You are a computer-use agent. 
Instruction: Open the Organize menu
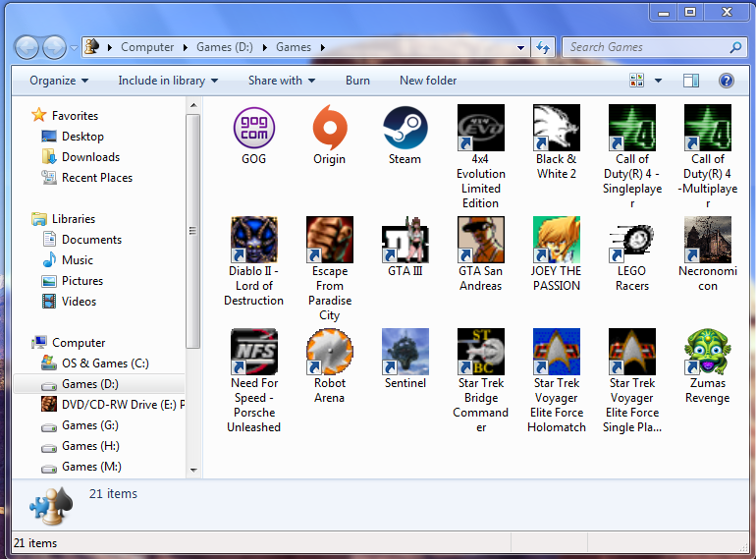coord(59,81)
